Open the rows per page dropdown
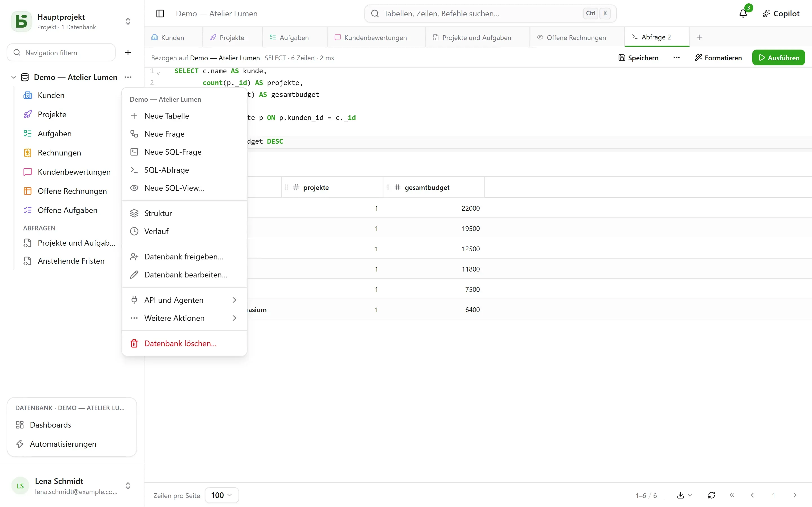The image size is (812, 507). point(221,495)
